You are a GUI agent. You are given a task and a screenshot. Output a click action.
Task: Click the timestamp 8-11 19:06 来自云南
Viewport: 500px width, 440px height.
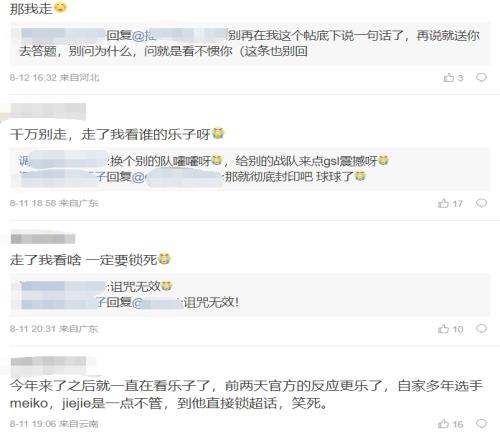point(54,424)
